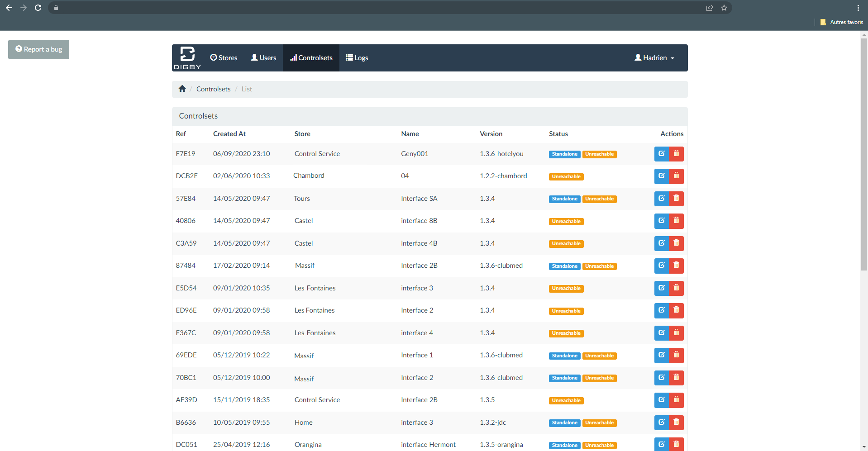868x451 pixels.
Task: Click the Digby logo in navbar
Action: click(187, 58)
